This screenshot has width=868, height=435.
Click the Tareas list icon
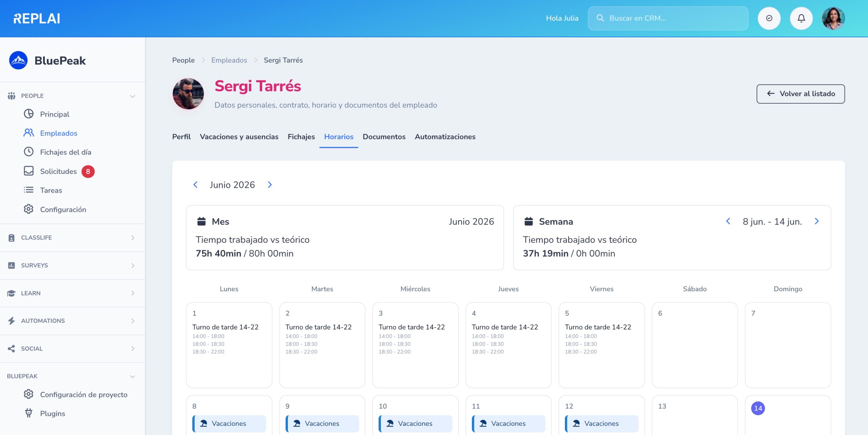28,190
